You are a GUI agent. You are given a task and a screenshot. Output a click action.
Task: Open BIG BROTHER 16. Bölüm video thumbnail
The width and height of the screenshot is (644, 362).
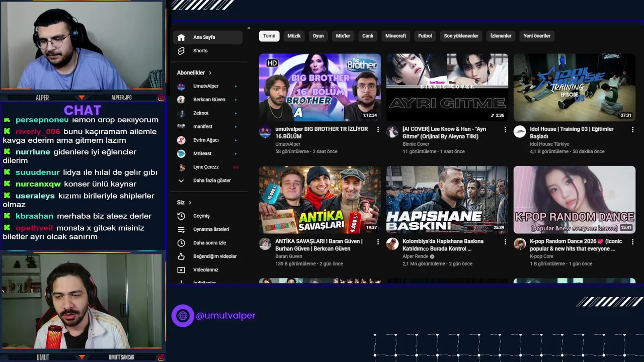[x=320, y=87]
